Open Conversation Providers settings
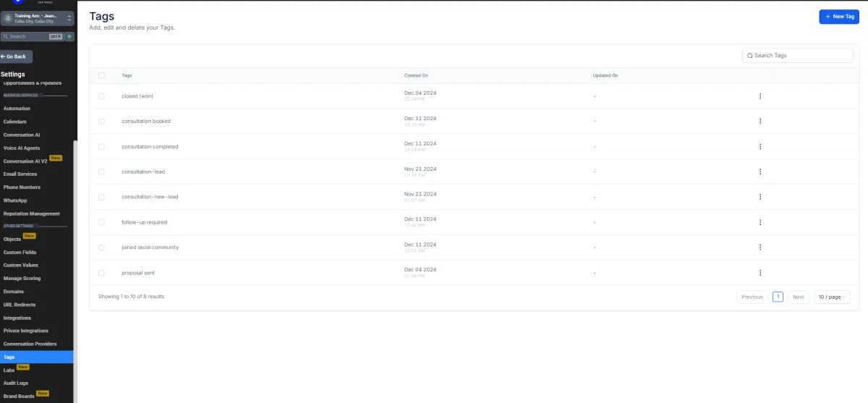The height and width of the screenshot is (403, 868). click(30, 344)
